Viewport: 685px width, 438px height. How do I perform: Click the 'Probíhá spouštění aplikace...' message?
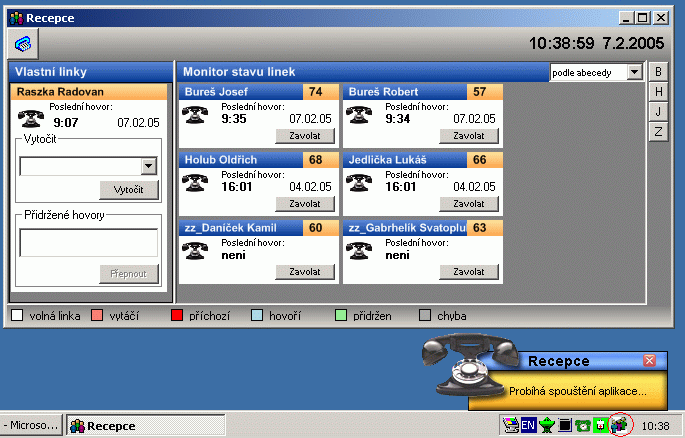point(578,391)
